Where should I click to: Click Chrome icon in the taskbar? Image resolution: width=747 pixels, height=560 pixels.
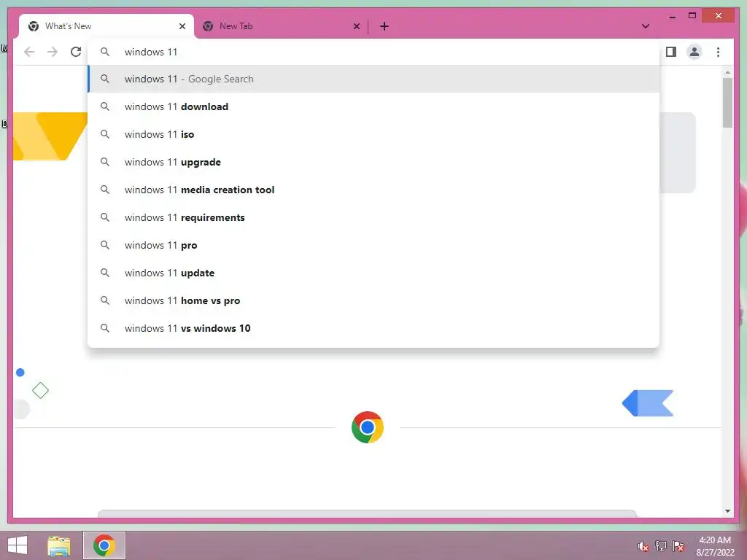tap(104, 545)
